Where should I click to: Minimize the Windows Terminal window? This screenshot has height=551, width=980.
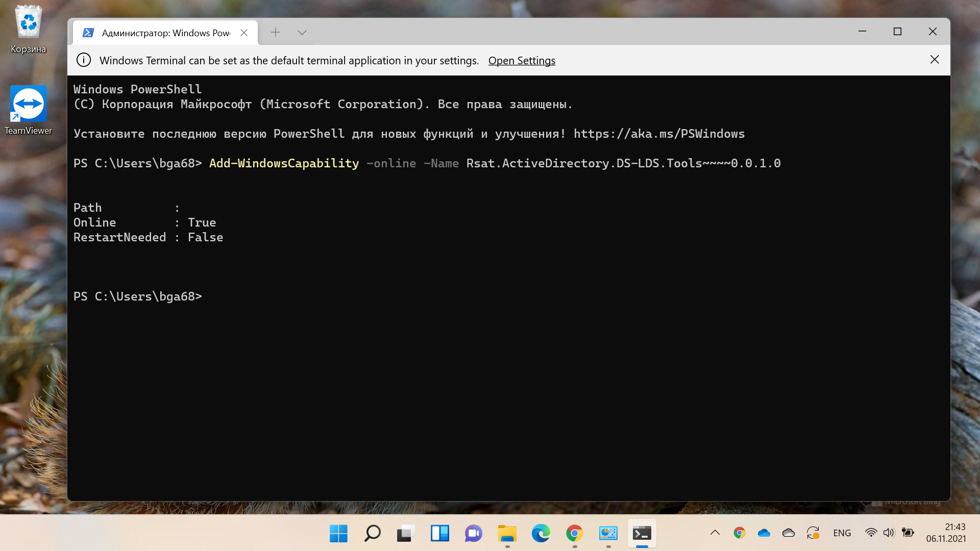coord(863,32)
